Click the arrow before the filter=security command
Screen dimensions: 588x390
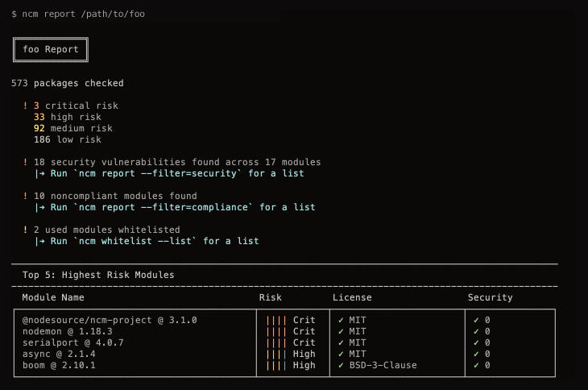click(40, 173)
